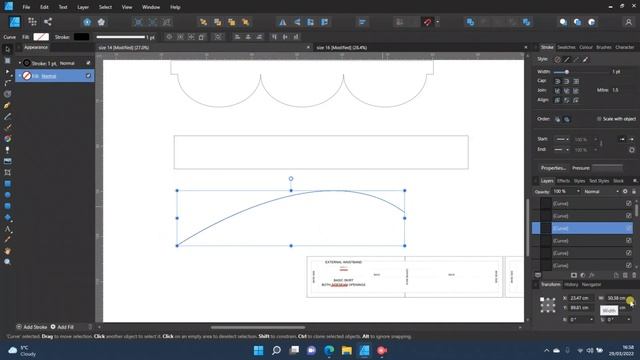Click the Add Fill button

coord(62,327)
